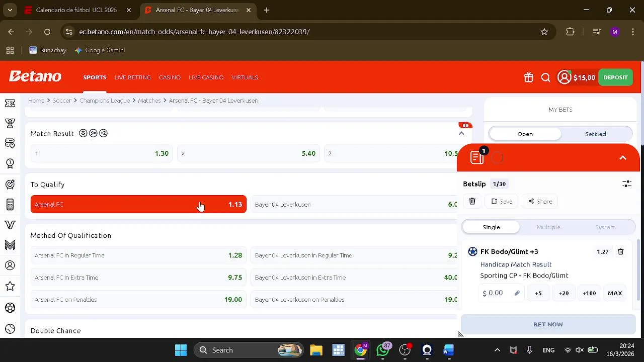
Task: Open the VIRTUALS menu
Action: [245, 77]
